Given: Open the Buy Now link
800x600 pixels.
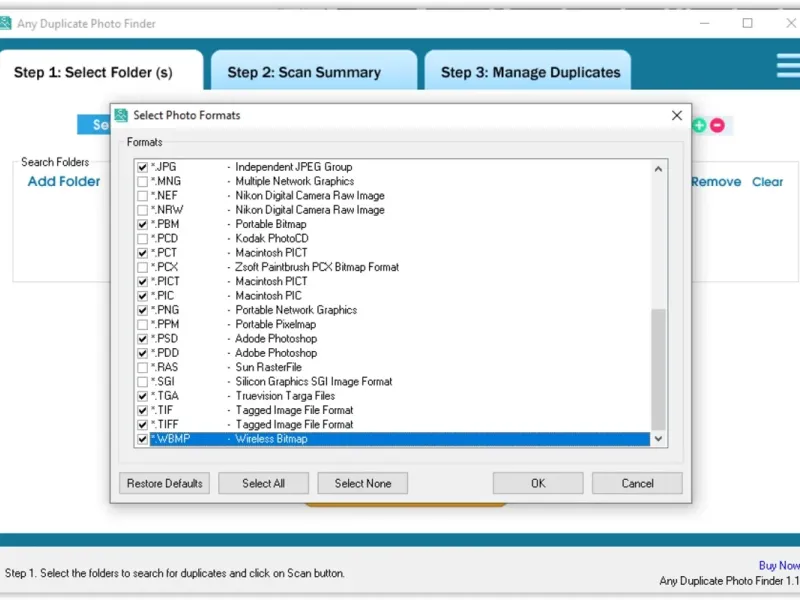Looking at the screenshot, I should [x=779, y=565].
